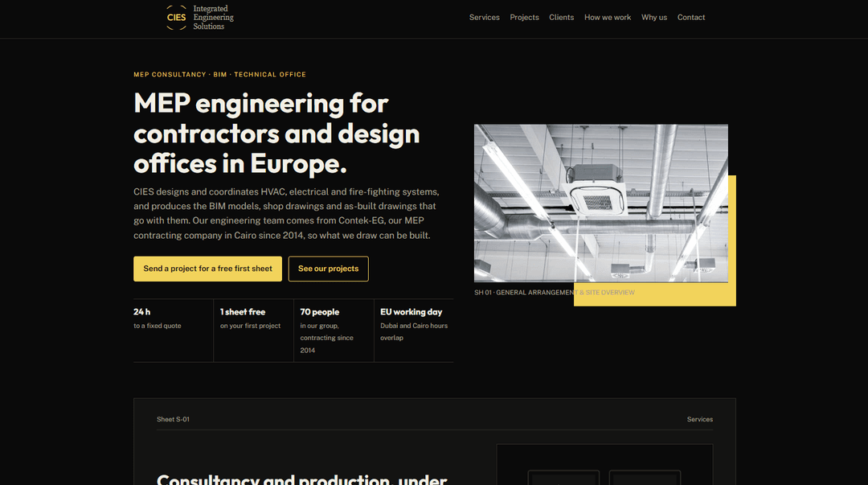Open the Services navigation link
868x485 pixels.
click(x=485, y=18)
